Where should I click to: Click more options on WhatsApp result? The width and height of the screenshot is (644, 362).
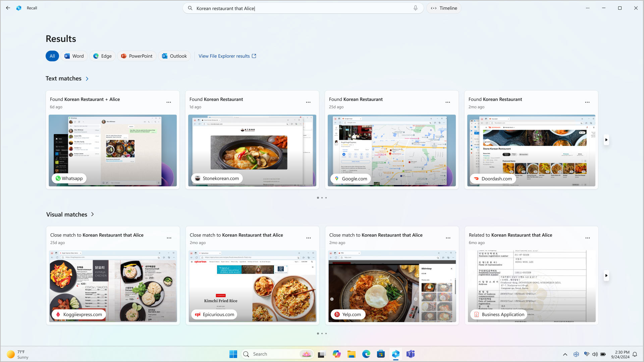click(x=169, y=102)
